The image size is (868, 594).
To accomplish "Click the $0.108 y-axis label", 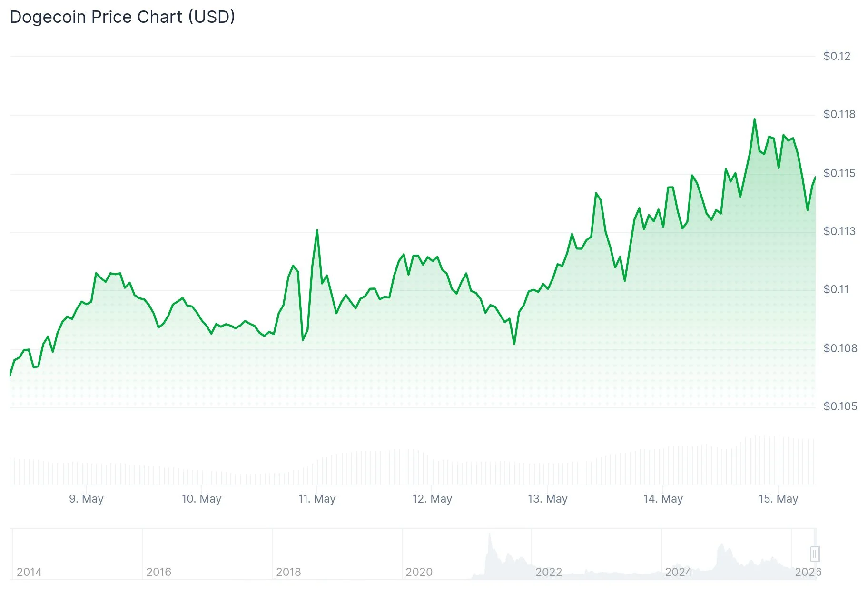I will (x=840, y=348).
